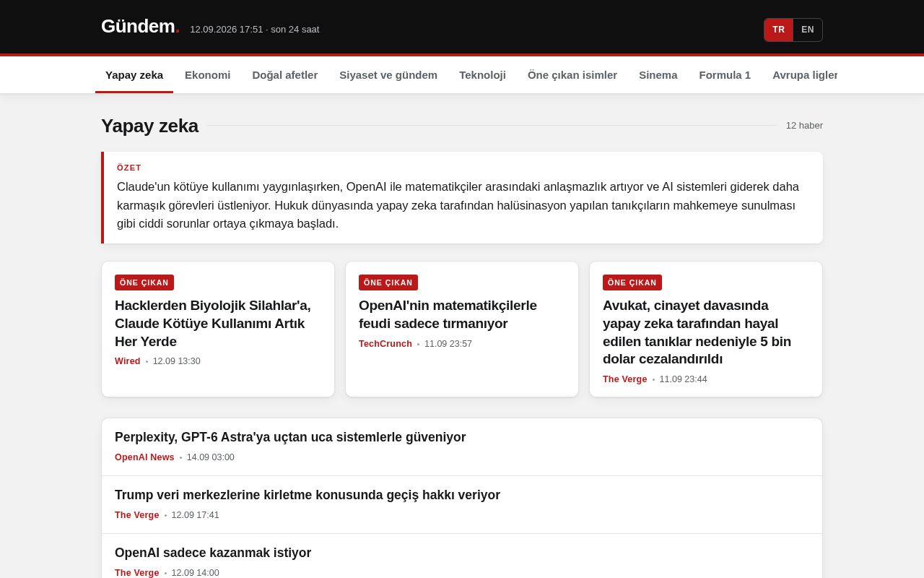Click The Verge source on the Avukat card
The width and height of the screenshot is (924, 578).
(x=625, y=379)
